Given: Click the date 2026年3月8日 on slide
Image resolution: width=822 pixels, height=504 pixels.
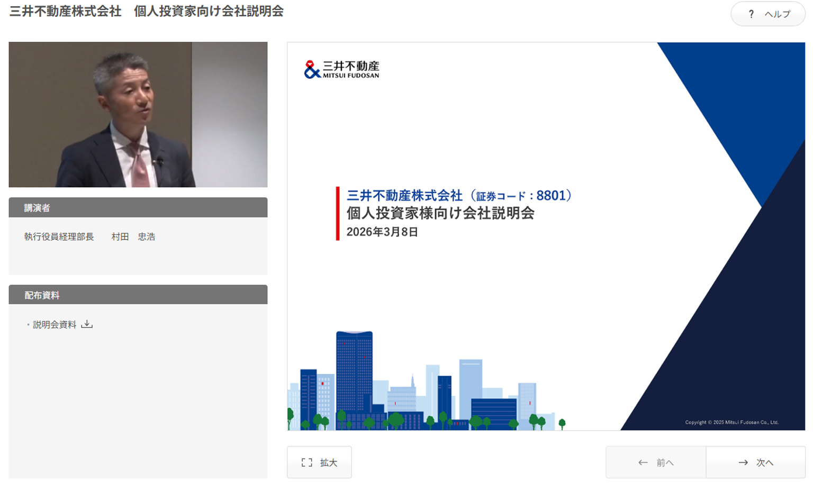Looking at the screenshot, I should point(382,232).
